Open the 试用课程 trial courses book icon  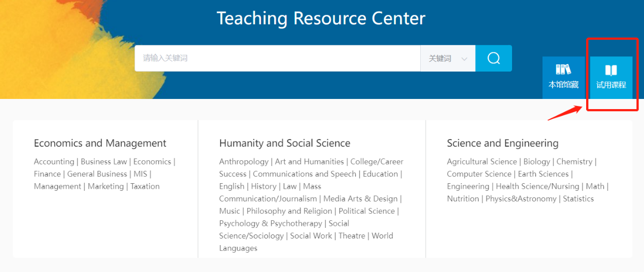click(x=611, y=71)
